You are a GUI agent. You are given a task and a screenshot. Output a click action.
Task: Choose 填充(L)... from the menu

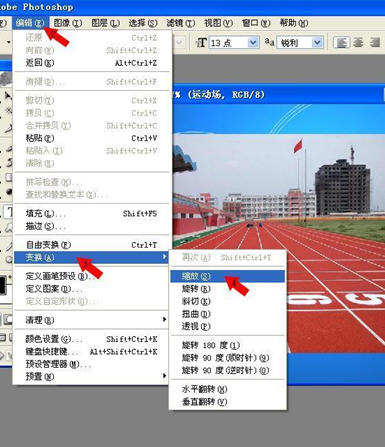pyautogui.click(x=91, y=213)
